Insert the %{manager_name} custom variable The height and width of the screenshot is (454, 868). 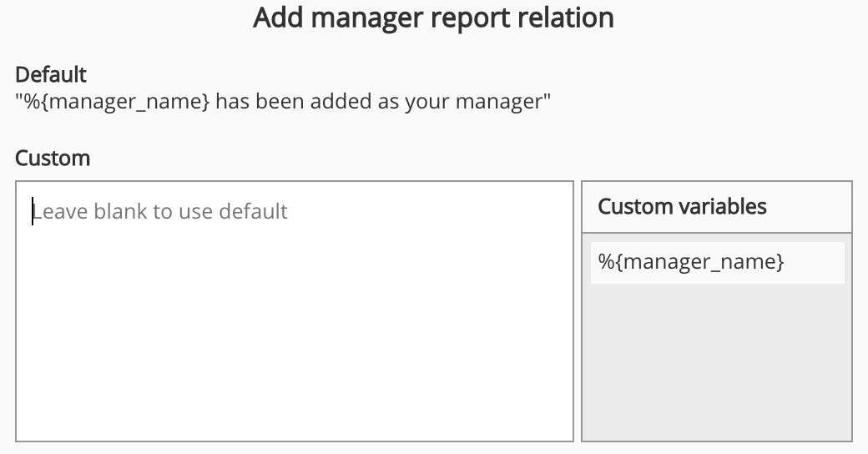[x=691, y=262]
